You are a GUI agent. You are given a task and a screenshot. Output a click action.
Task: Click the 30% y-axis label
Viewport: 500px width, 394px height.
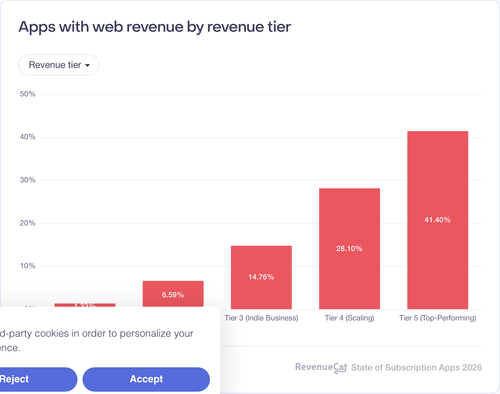(x=27, y=180)
